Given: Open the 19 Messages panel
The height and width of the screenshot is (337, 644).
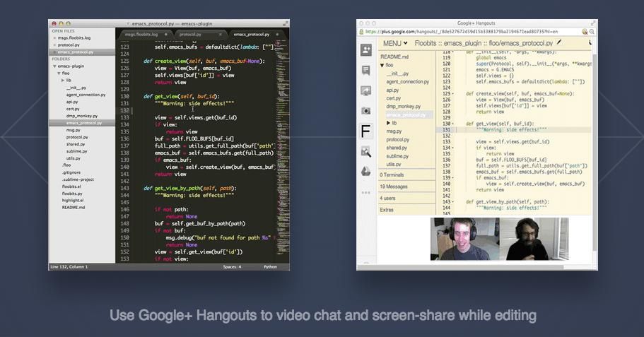Looking at the screenshot, I should [406, 187].
